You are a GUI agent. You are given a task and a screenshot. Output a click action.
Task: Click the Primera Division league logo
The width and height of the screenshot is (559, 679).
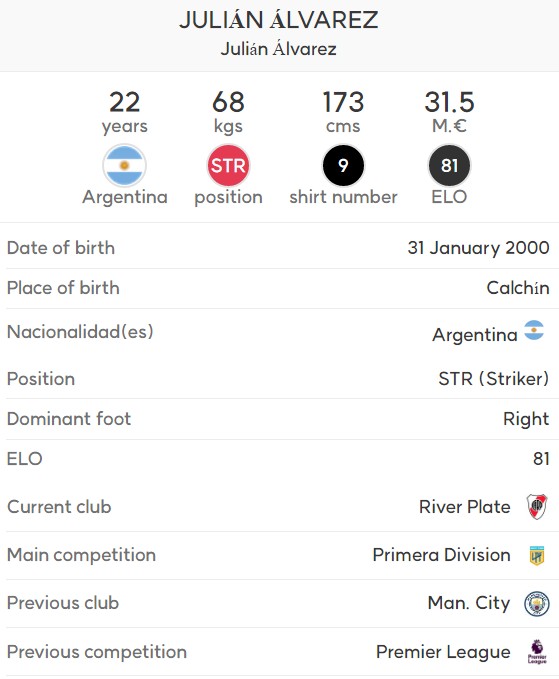pos(537,556)
